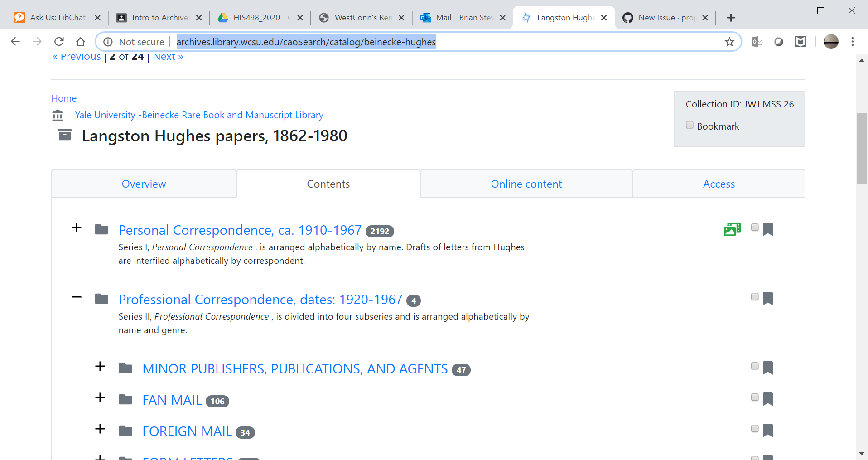Click the archive box icon beside the collection title
The width and height of the screenshot is (868, 460).
[64, 134]
